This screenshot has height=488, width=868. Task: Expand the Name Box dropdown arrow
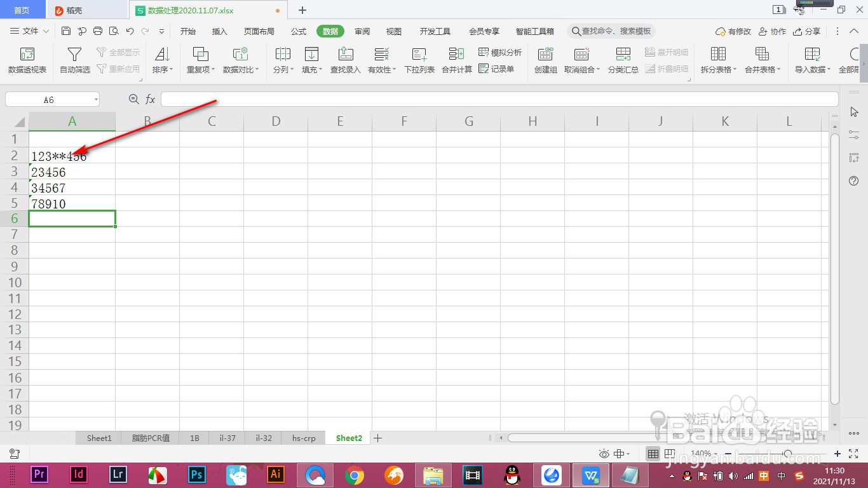(x=96, y=100)
